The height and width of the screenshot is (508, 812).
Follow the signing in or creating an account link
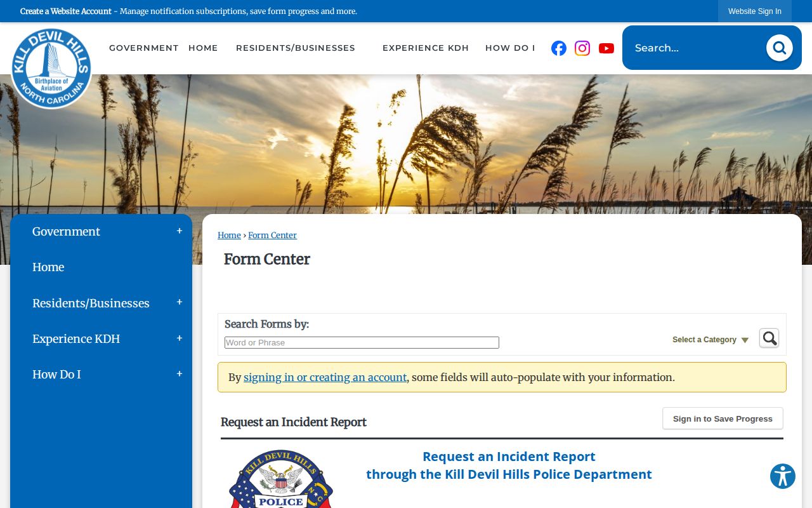coord(325,377)
